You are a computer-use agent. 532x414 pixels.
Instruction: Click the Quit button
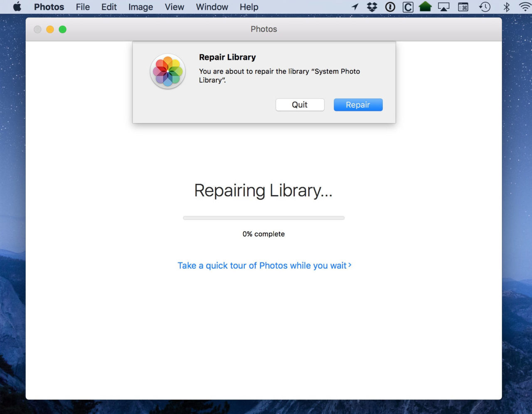tap(300, 105)
